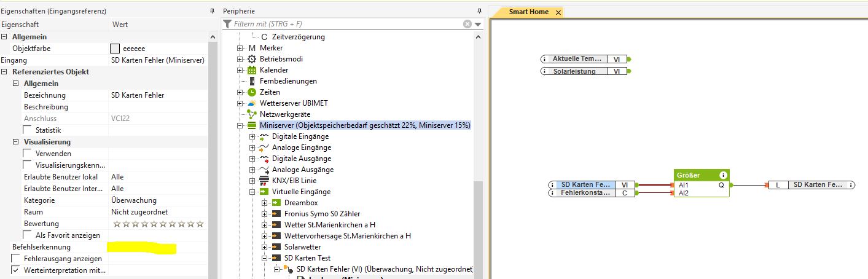Enable Fehlerausgang anzeigen checkbox
868x279 pixels.
[x=15, y=259]
